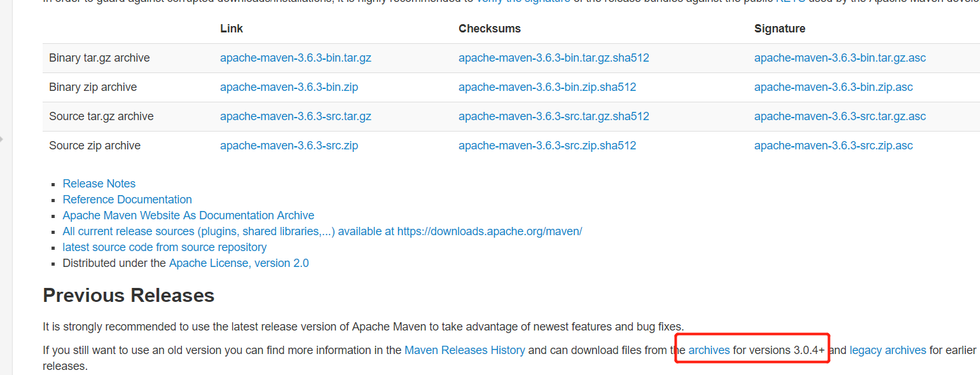Read the Apache License, version 2.0
The height and width of the screenshot is (375, 980).
(x=239, y=263)
